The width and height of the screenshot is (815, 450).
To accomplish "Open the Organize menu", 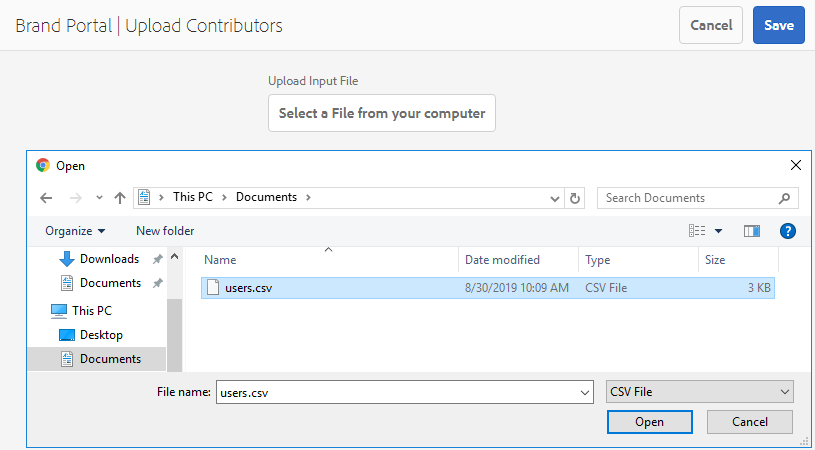I will pyautogui.click(x=75, y=231).
